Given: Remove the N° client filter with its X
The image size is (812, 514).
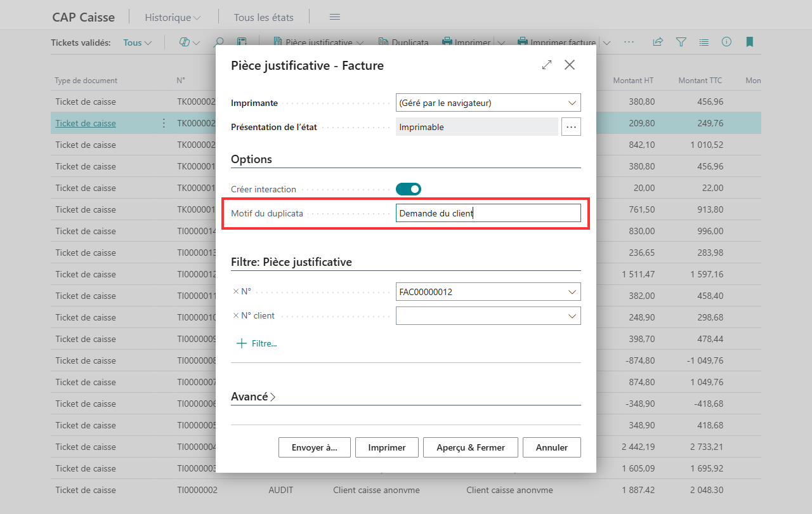Looking at the screenshot, I should (x=236, y=315).
